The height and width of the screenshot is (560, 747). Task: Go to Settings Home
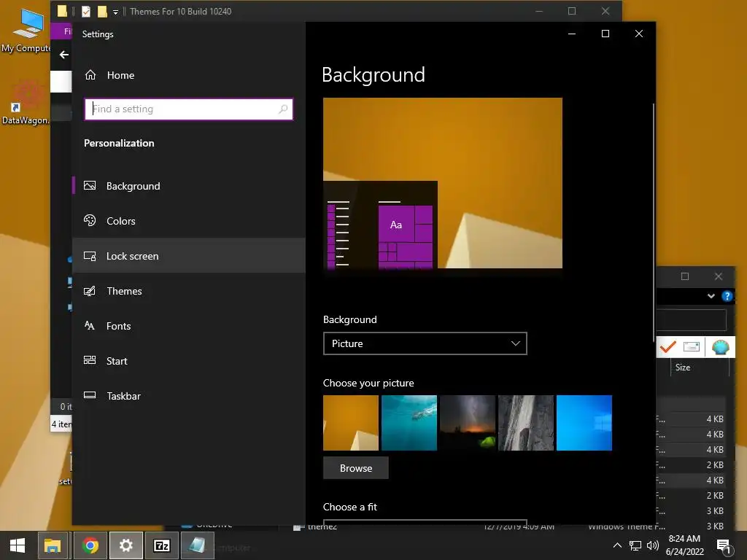(x=109, y=75)
